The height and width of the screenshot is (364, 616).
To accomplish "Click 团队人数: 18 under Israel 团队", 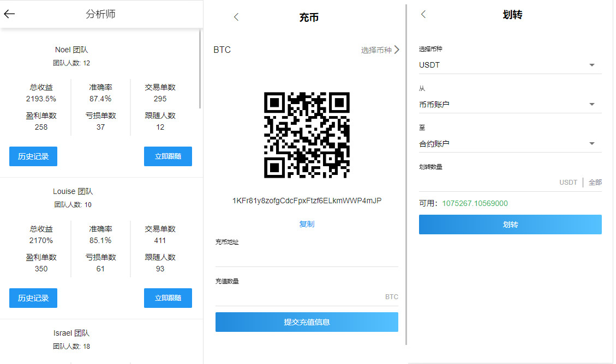I will pos(71,347).
